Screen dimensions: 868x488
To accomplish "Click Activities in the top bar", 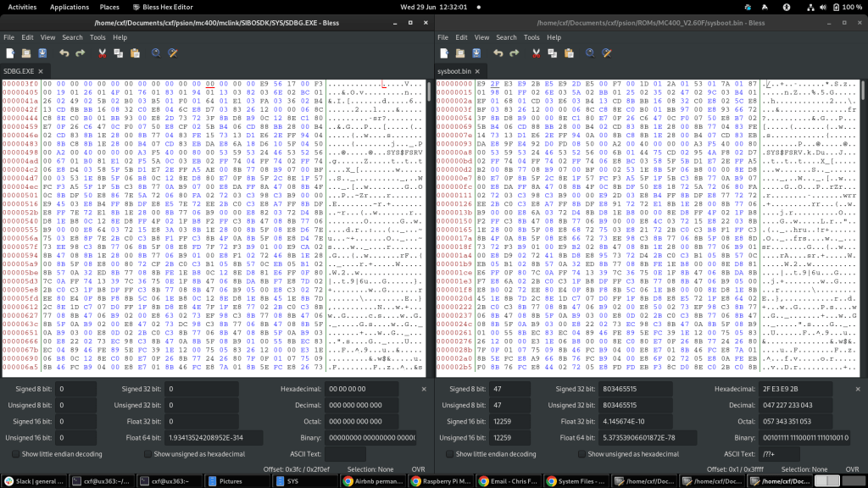I will 22,7.
